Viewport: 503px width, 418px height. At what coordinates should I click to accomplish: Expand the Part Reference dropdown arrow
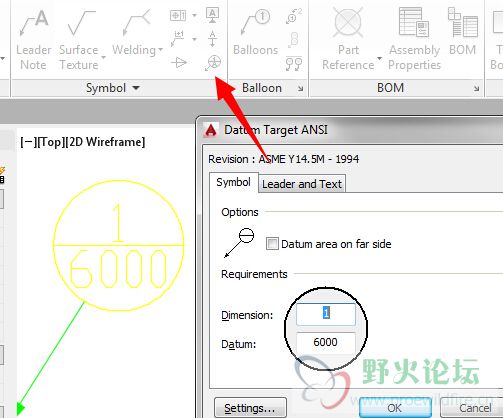pyautogui.click(x=379, y=58)
